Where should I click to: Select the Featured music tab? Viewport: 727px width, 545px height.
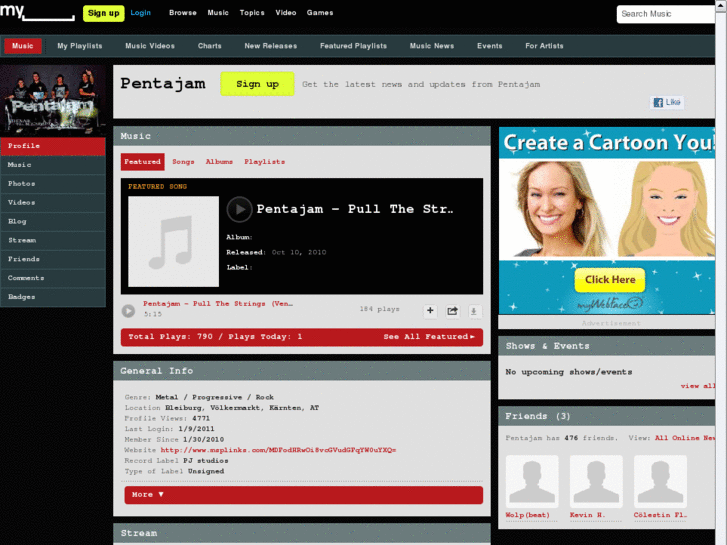[x=142, y=162]
